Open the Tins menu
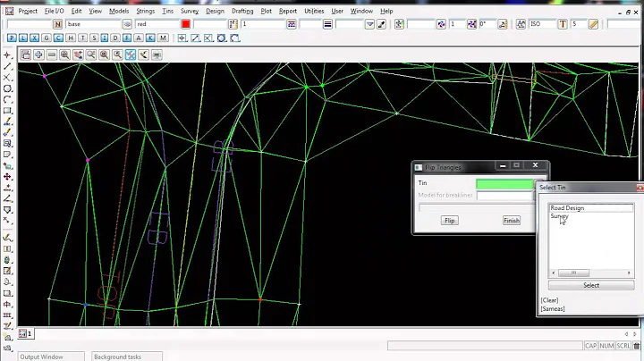644x361 pixels. (x=167, y=11)
